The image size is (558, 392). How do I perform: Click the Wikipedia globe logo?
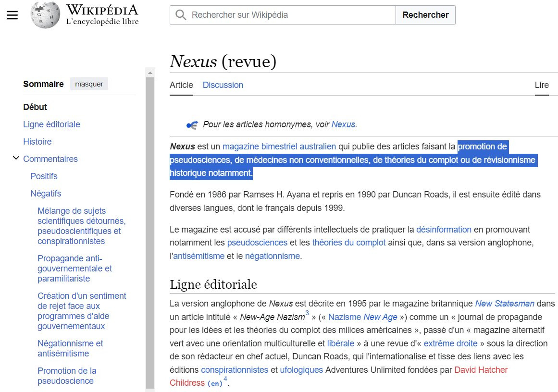(45, 15)
